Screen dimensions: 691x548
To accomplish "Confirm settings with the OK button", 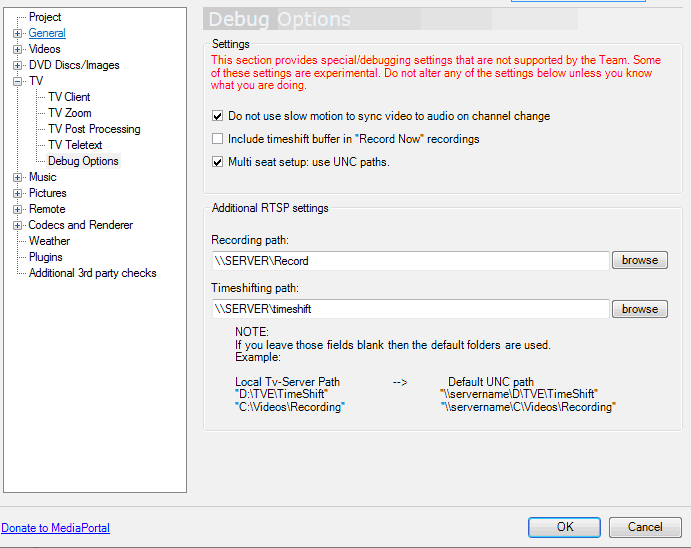I will tap(564, 527).
